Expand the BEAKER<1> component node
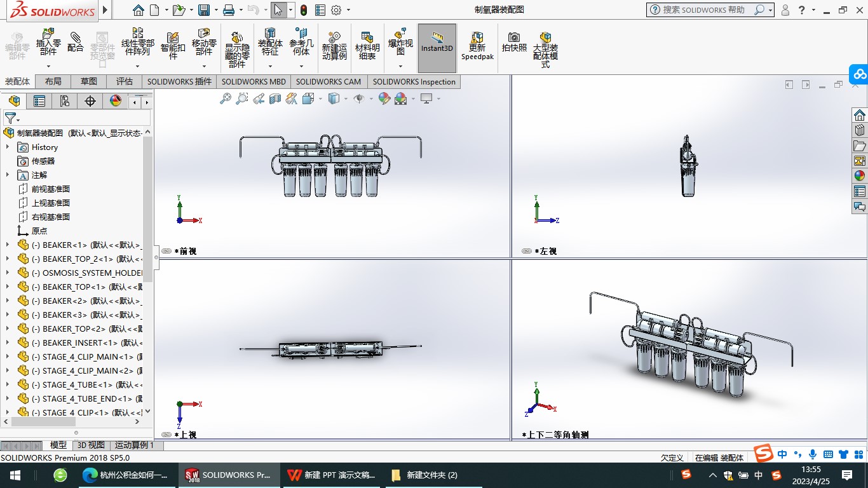The width and height of the screenshot is (868, 488). pyautogui.click(x=8, y=245)
